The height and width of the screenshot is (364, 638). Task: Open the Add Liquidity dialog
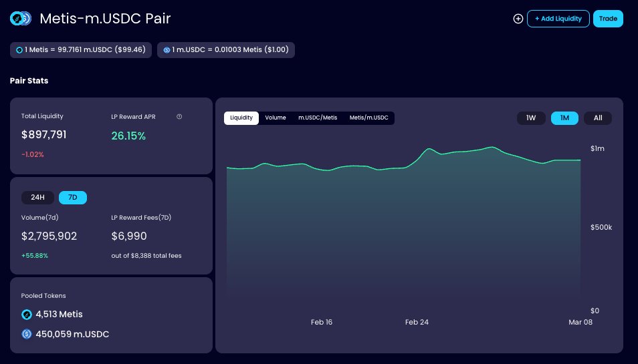pyautogui.click(x=558, y=19)
